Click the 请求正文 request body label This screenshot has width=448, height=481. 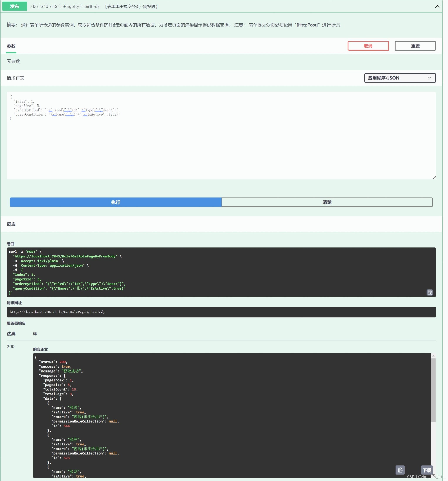pos(15,78)
